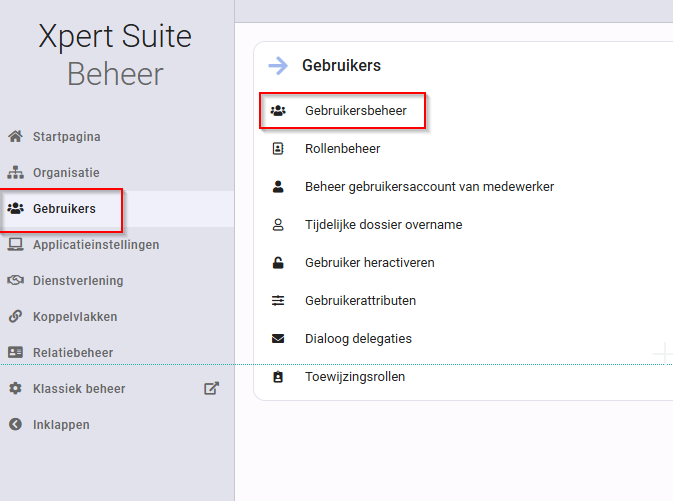Click the Relatiebeheer contact card icon
This screenshot has height=501, width=673.
pyautogui.click(x=15, y=352)
